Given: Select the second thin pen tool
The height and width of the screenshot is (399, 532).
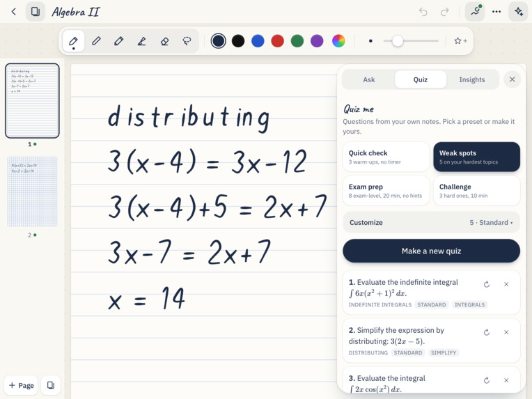Looking at the screenshot, I should point(96,41).
